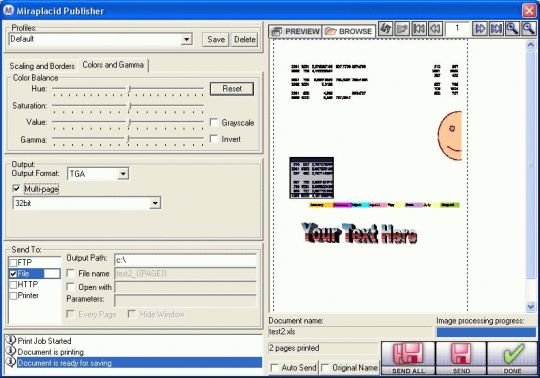Open the Profiles dropdown showing Default
540x378 pixels.
(x=186, y=39)
